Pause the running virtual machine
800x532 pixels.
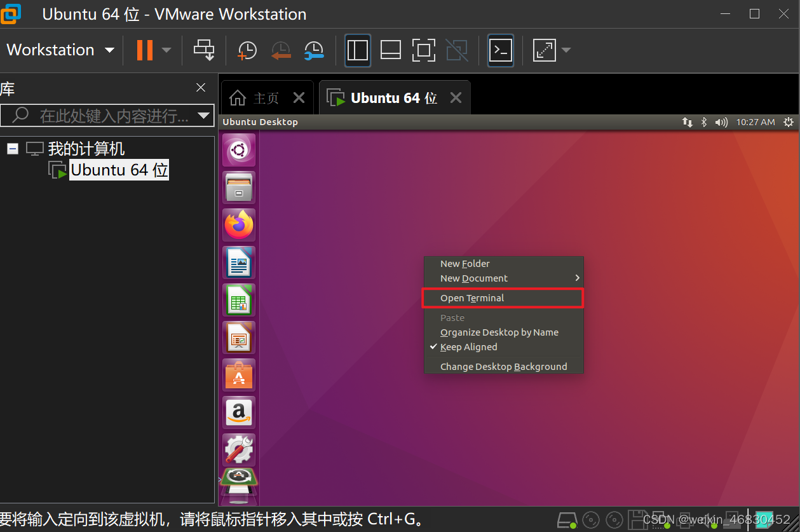tap(145, 50)
